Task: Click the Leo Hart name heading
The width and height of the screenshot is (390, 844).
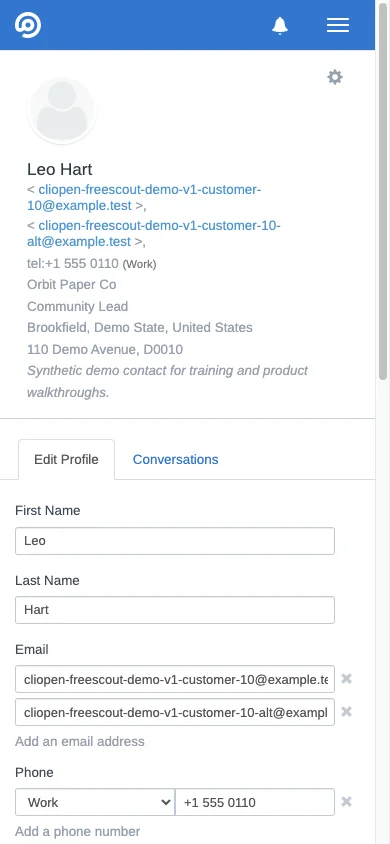Action: (x=60, y=170)
